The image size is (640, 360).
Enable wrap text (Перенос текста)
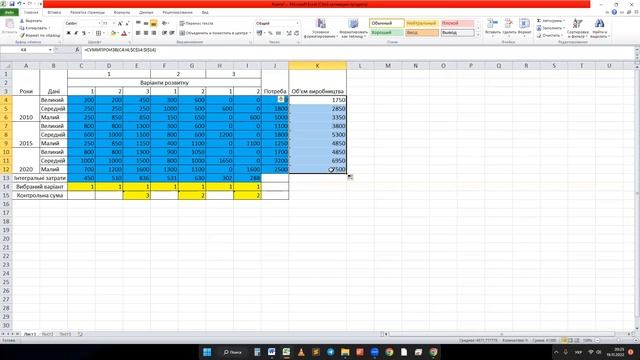[196, 24]
